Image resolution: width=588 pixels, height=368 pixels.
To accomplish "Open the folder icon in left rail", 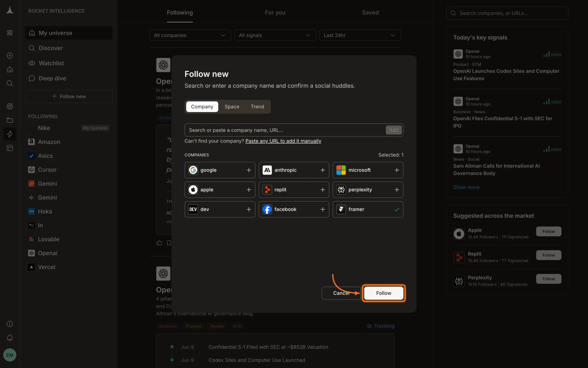I will 10,120.
